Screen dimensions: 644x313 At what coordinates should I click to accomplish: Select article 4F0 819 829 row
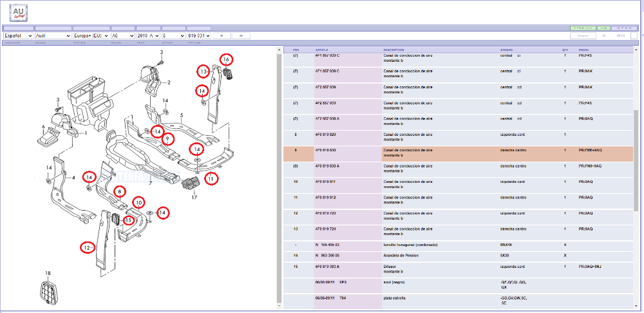point(459,138)
